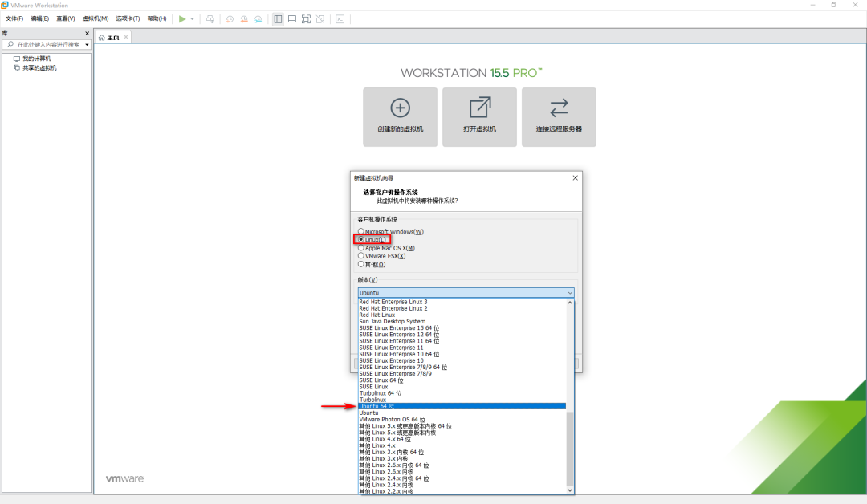Click the 连接远程服务器 tile
This screenshot has width=867, height=504.
click(559, 117)
